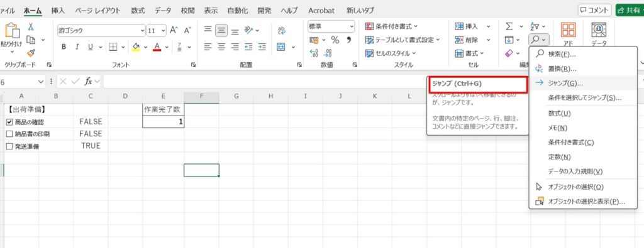Decrease the font size
The height and width of the screenshot is (248, 644).
click(187, 30)
